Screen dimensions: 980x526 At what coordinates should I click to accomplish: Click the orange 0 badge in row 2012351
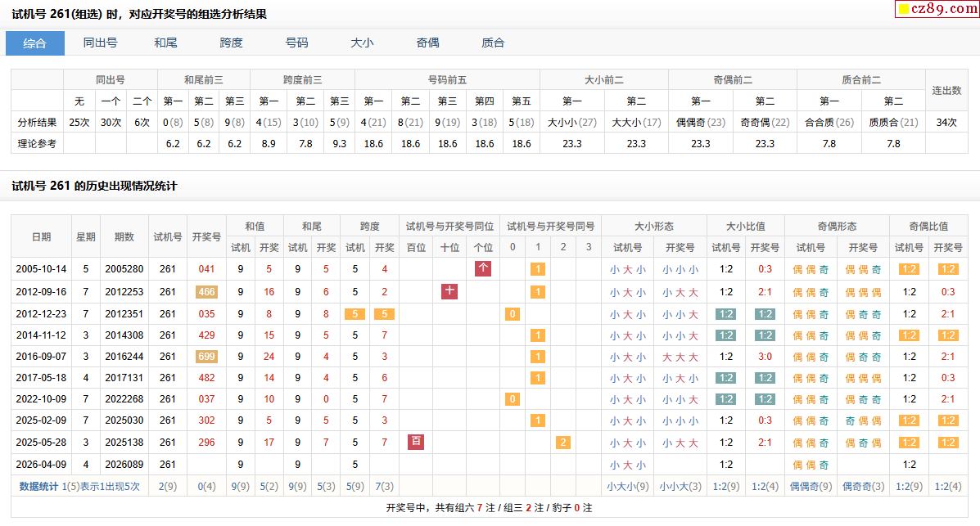tap(513, 314)
